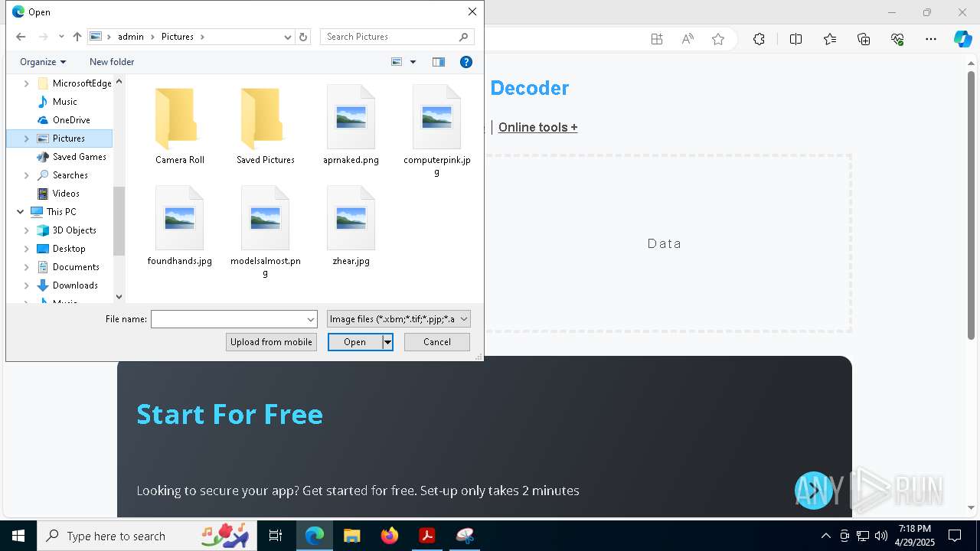980x551 pixels.
Task: Refresh the Pictures folder view
Action: coord(303,37)
